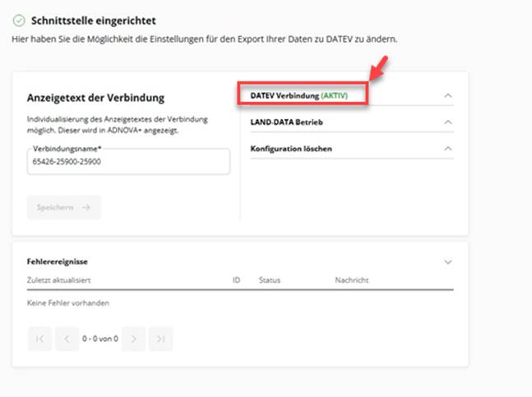
Task: Click the Status column header
Action: pyautogui.click(x=270, y=280)
